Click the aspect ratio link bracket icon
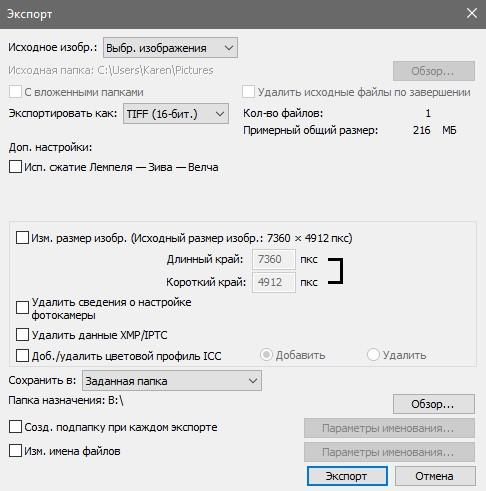This screenshot has height=491, width=486. click(x=336, y=271)
